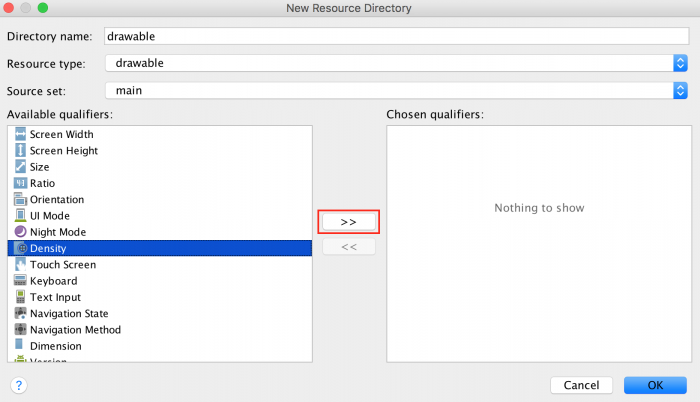Viewport: 700px width, 402px height.
Task: Open the help question mark button
Action: coord(18,385)
